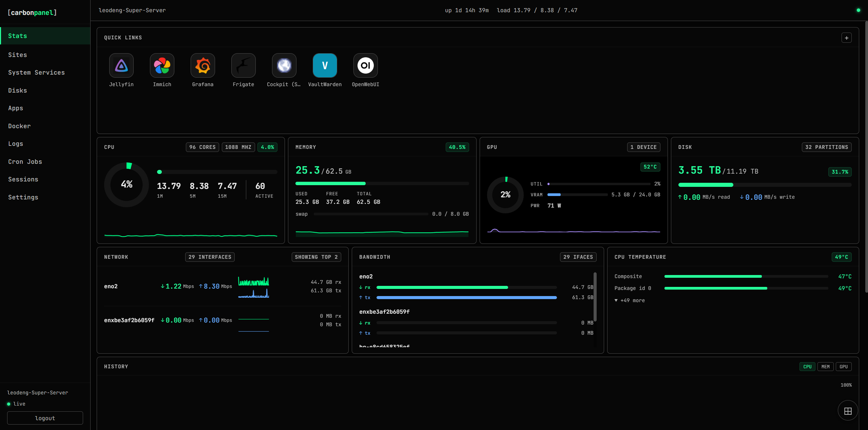The image size is (868, 430).
Task: Click the eno2 network sparkline graph
Action: click(254, 287)
